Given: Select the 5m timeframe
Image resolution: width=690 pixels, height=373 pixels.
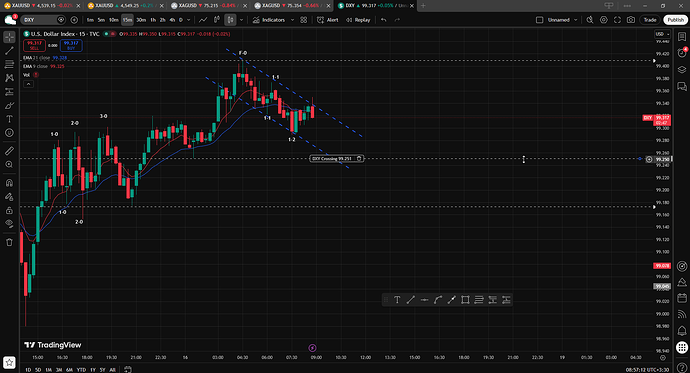Looking at the screenshot, I should pos(101,20).
